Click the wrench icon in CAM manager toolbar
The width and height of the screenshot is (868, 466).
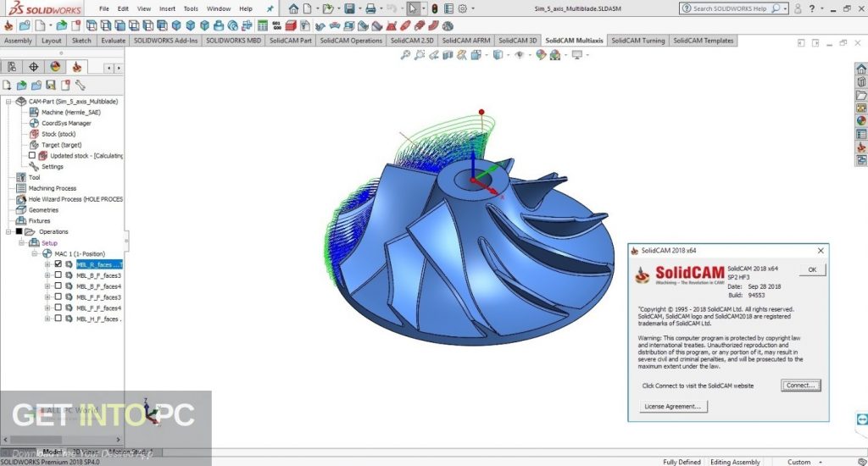click(81, 86)
